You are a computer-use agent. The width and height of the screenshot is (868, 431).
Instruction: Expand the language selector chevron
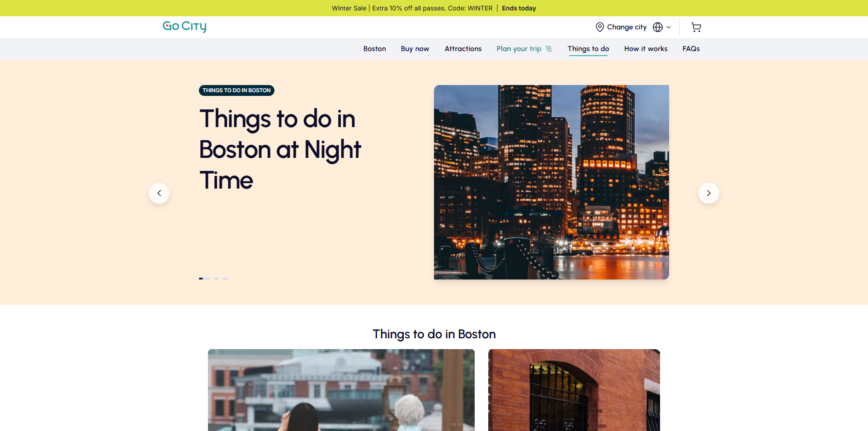[668, 27]
